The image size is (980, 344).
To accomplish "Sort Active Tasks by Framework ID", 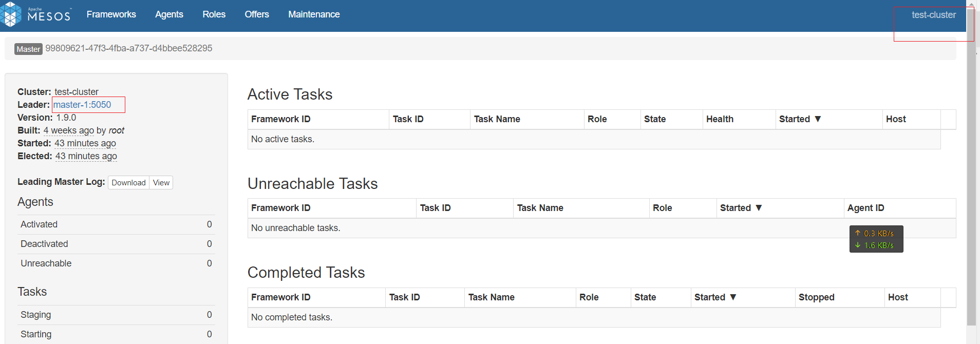I will pyautogui.click(x=281, y=119).
